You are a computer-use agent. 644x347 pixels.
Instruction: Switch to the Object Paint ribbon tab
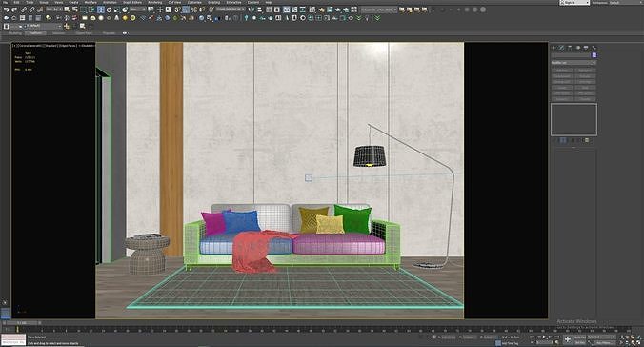[84, 33]
